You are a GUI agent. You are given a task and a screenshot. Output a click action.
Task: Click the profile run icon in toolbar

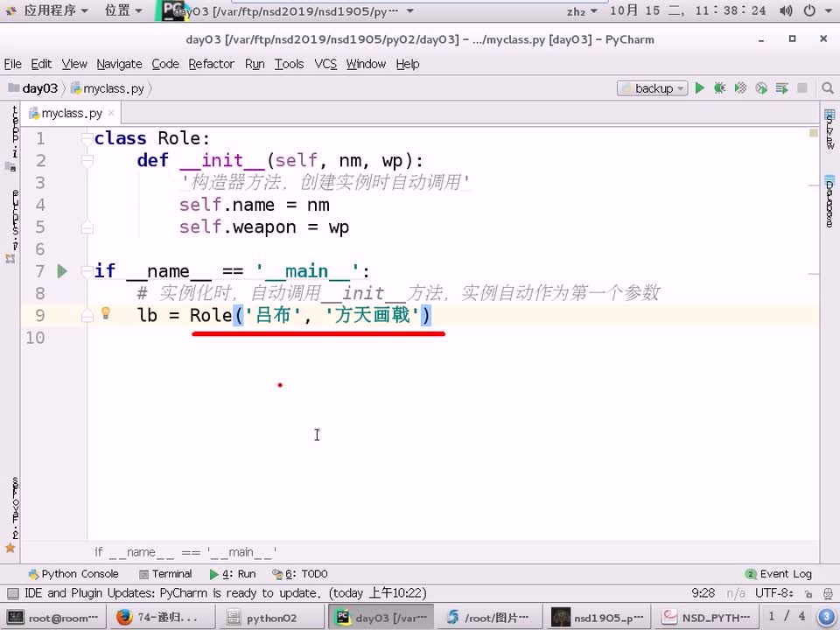(x=760, y=87)
